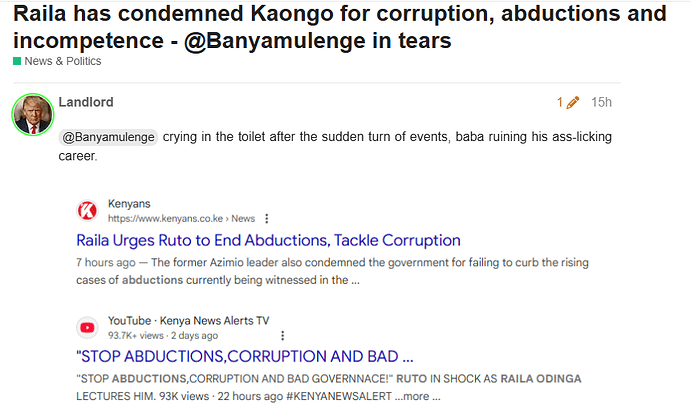This screenshot has height=420, width=690.
Task: Open three-dot menu beside Kenyans result URL
Action: pos(267,218)
